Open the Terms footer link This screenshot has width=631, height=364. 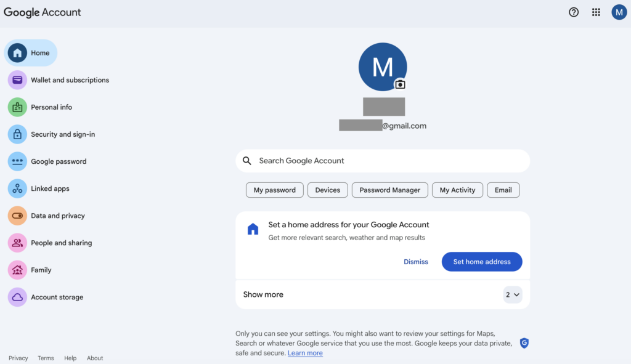[x=46, y=358]
